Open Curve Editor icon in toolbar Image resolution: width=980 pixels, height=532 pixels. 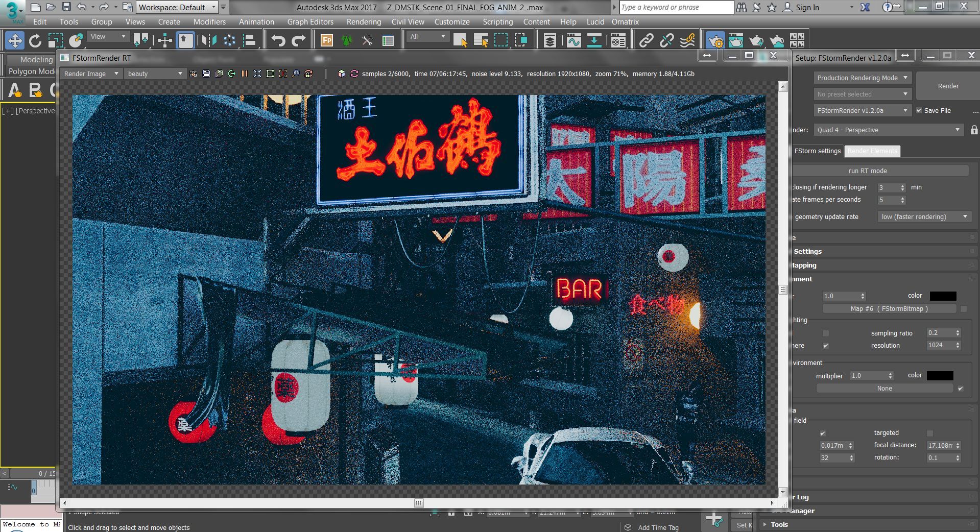click(x=573, y=40)
